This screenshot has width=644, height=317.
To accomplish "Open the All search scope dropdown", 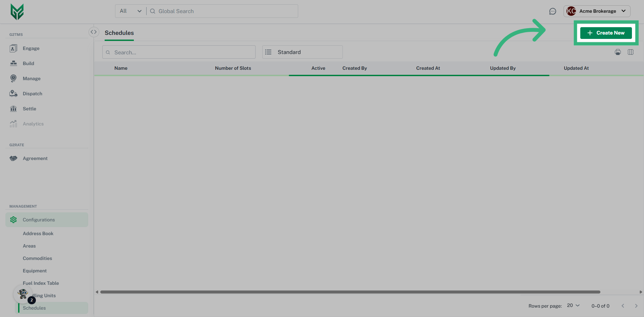I will tap(130, 11).
